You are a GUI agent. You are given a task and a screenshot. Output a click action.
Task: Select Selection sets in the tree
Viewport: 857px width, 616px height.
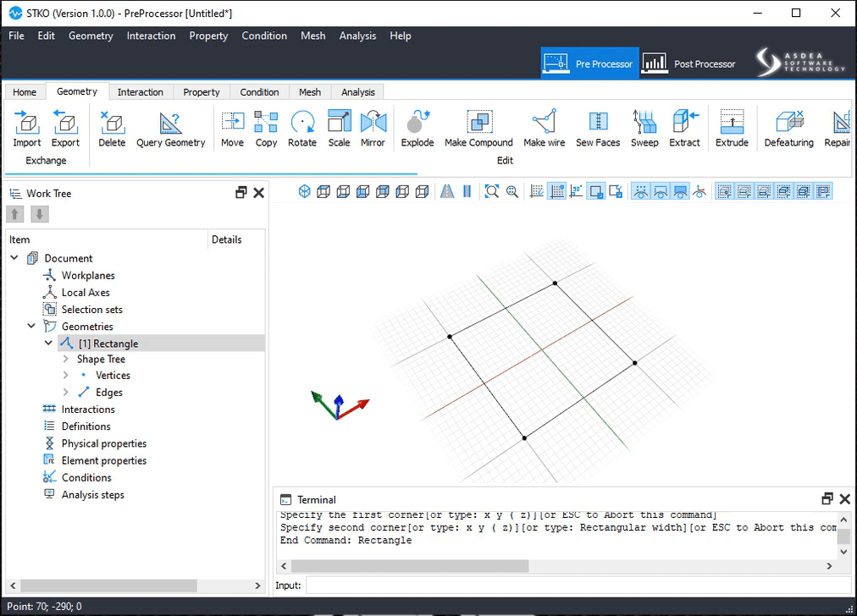[x=91, y=309]
